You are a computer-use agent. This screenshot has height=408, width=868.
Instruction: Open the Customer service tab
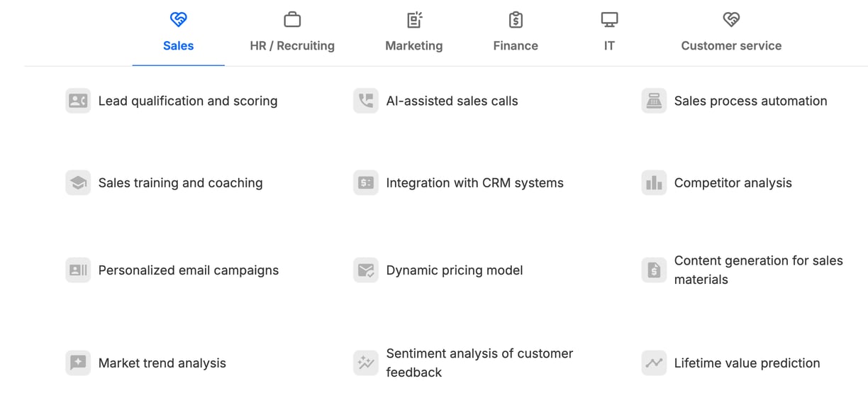point(731,33)
